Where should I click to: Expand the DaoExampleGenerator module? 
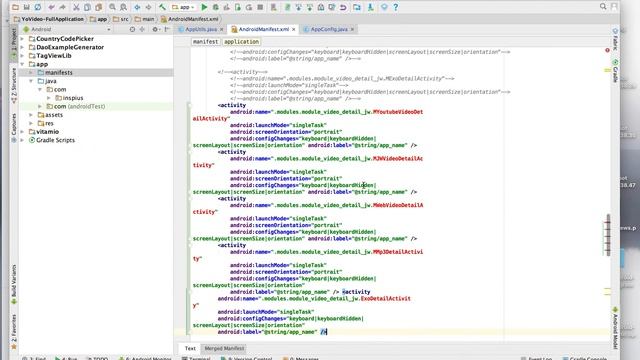22,47
